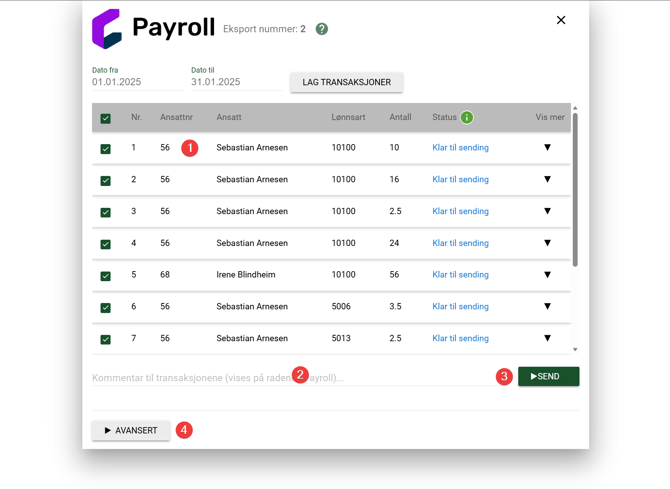Uncheck the checkbox for row 5
Image resolution: width=670 pixels, height=489 pixels.
pos(106,275)
